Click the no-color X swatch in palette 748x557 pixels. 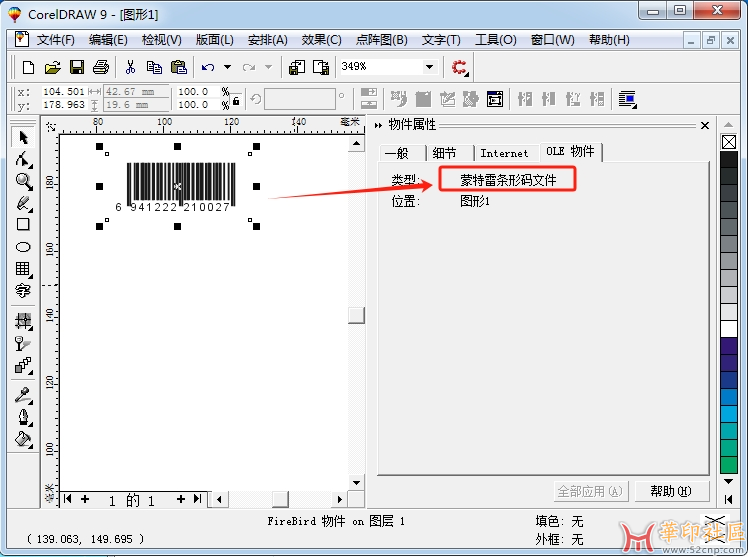729,140
